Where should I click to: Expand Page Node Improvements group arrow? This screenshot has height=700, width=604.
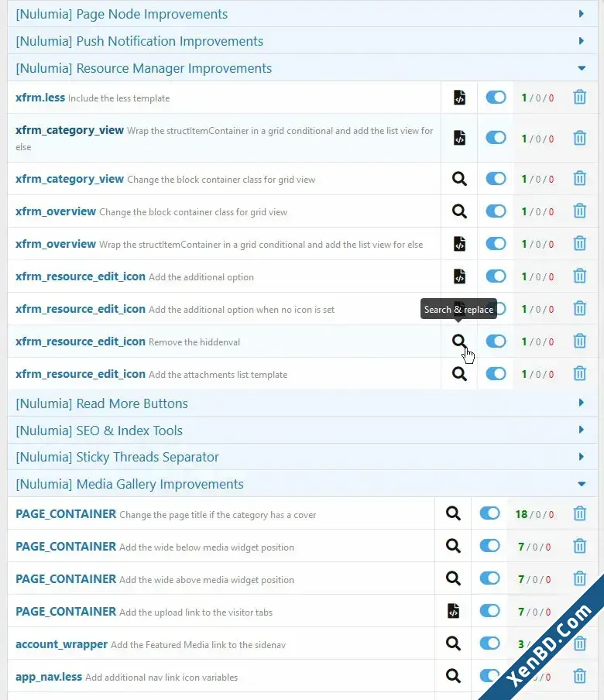tap(582, 14)
